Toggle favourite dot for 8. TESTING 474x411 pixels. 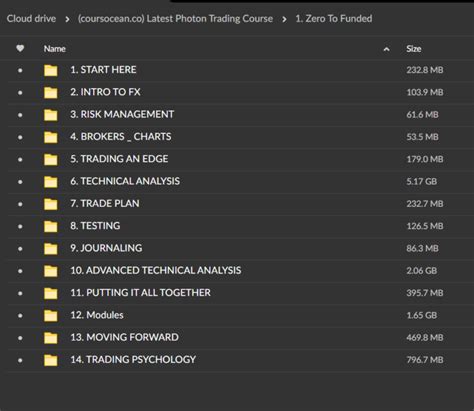click(20, 226)
